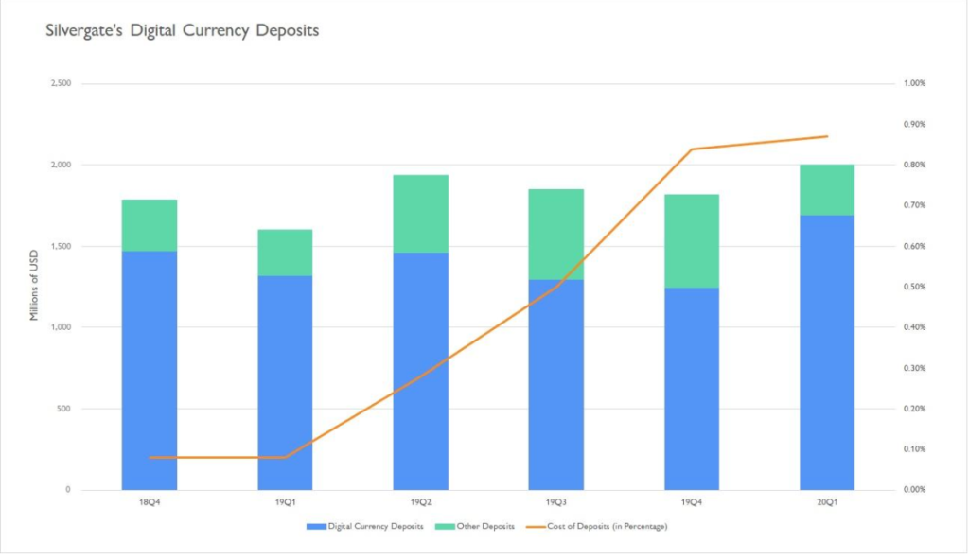
Task: Click the "19Q1" quarter label
Action: (x=285, y=502)
